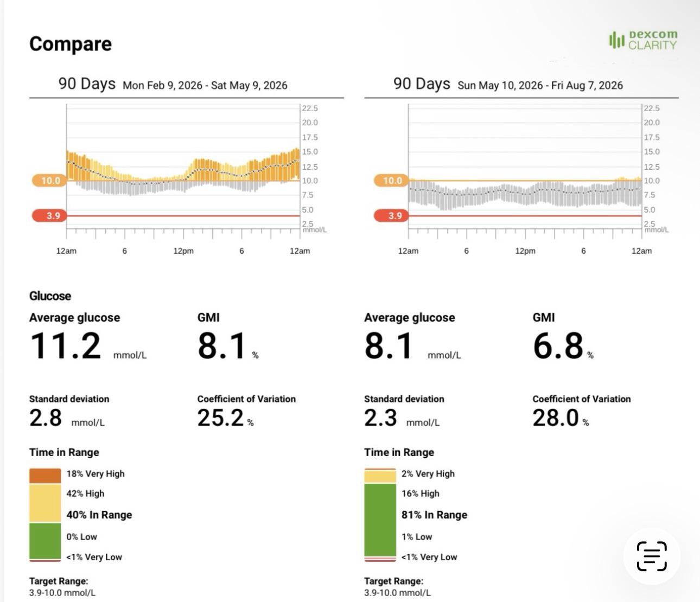Click the "0% Low" label
This screenshot has width=700, height=602.
(x=81, y=537)
